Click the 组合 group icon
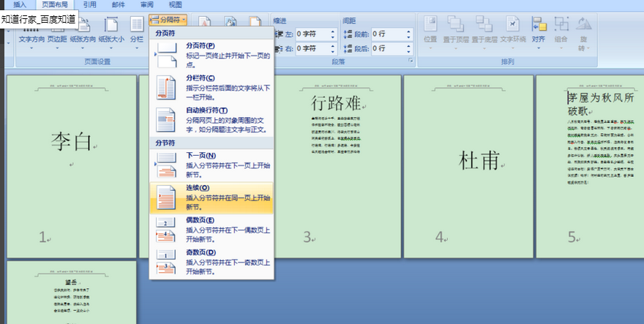This screenshot has width=644, height=324. [x=561, y=24]
